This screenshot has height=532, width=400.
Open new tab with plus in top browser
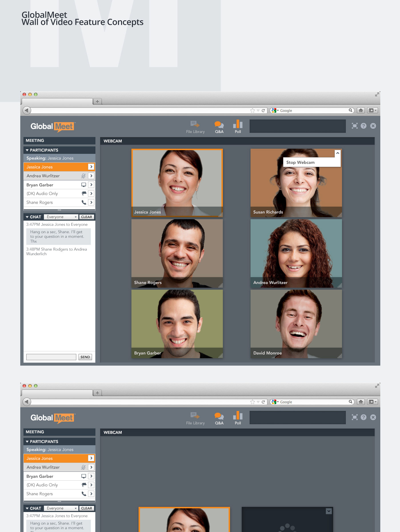coord(97,101)
